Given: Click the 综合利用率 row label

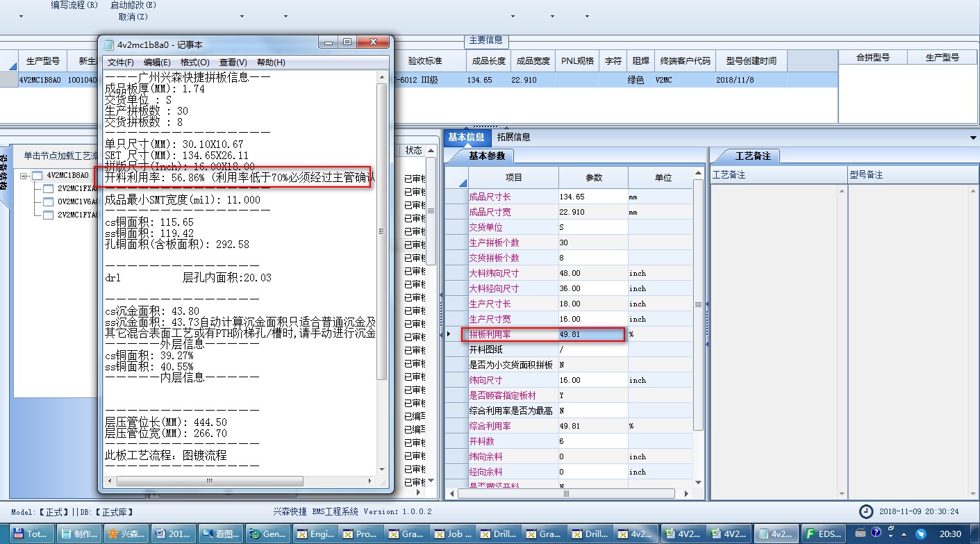Looking at the screenshot, I should click(513, 426).
